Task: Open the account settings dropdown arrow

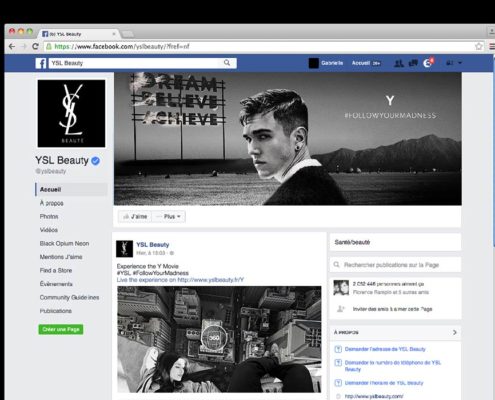Action: (460, 63)
